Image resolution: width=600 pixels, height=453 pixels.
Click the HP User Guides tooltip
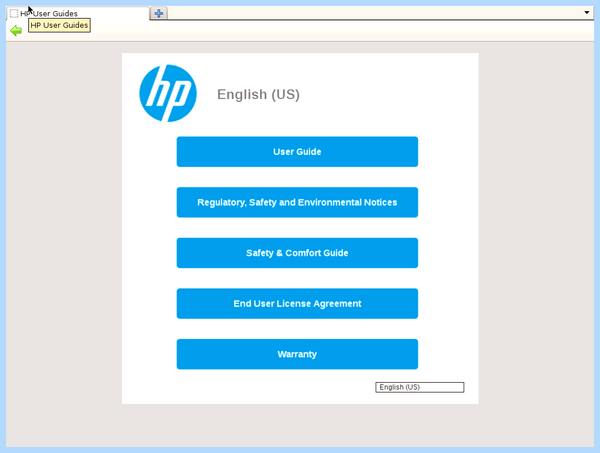[59, 25]
